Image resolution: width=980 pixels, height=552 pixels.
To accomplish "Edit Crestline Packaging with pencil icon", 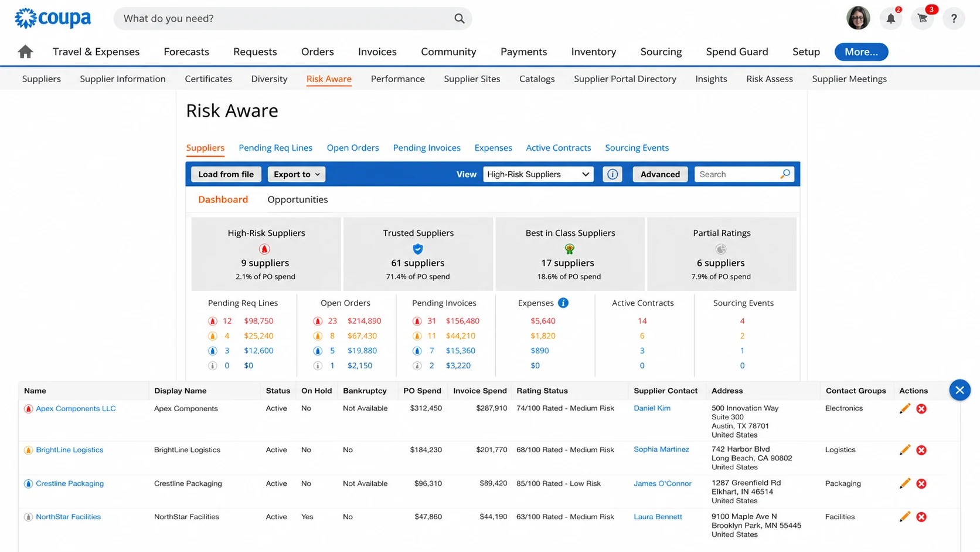I will coord(905,483).
